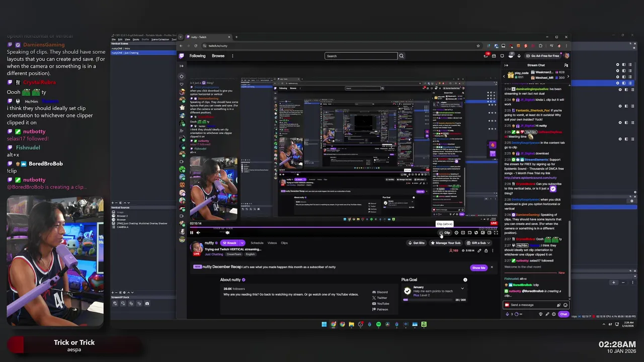Open the Just Chatting category link
This screenshot has height=362, width=644.
214,254
